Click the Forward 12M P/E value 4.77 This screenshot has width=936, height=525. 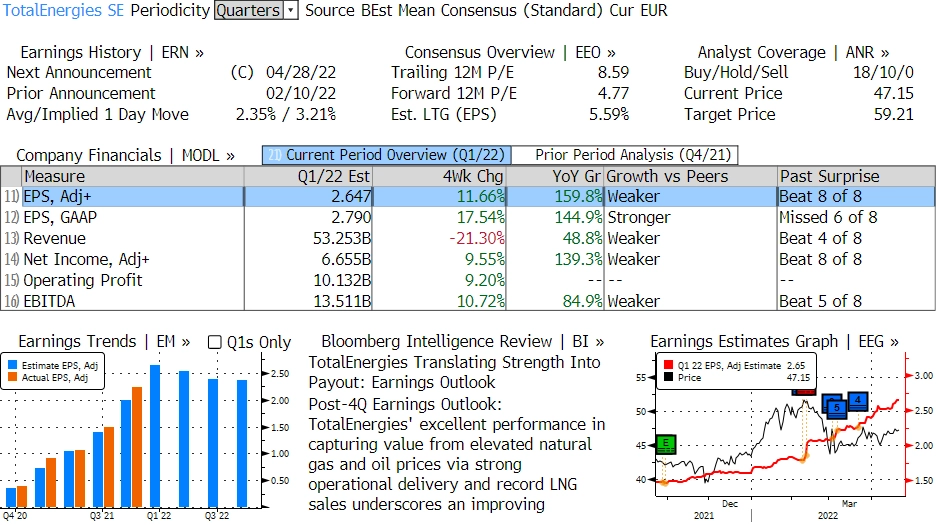pos(613,94)
